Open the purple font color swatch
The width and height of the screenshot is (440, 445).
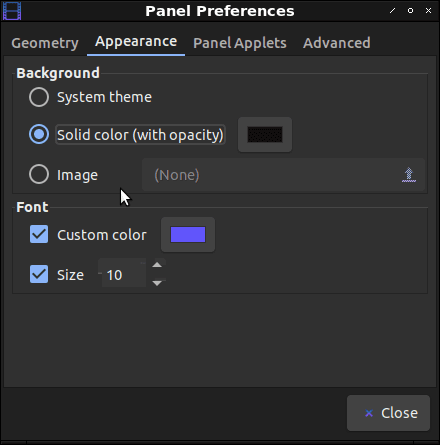point(188,235)
